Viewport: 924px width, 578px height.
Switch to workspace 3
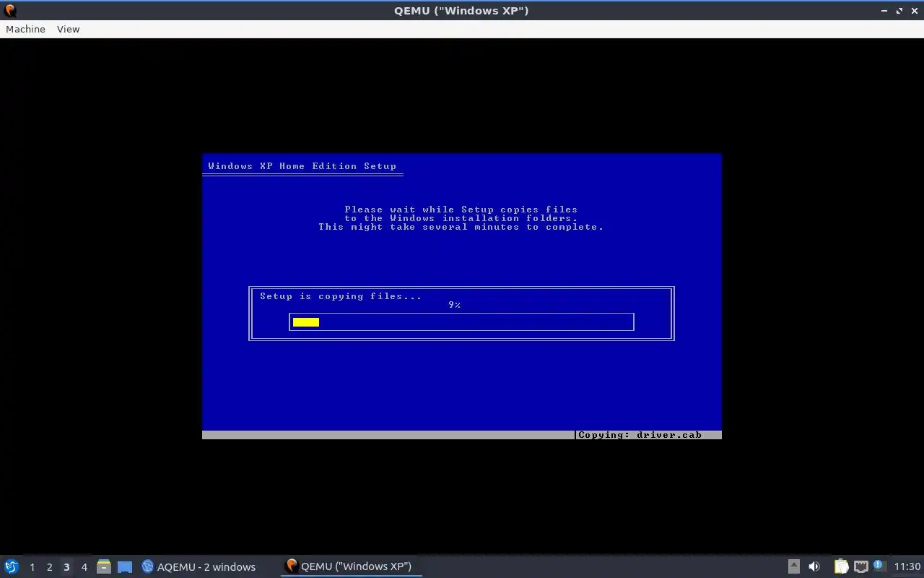(x=66, y=567)
